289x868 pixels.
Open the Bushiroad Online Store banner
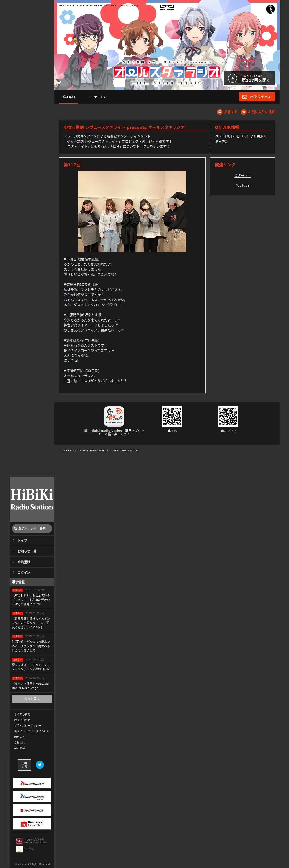click(32, 824)
